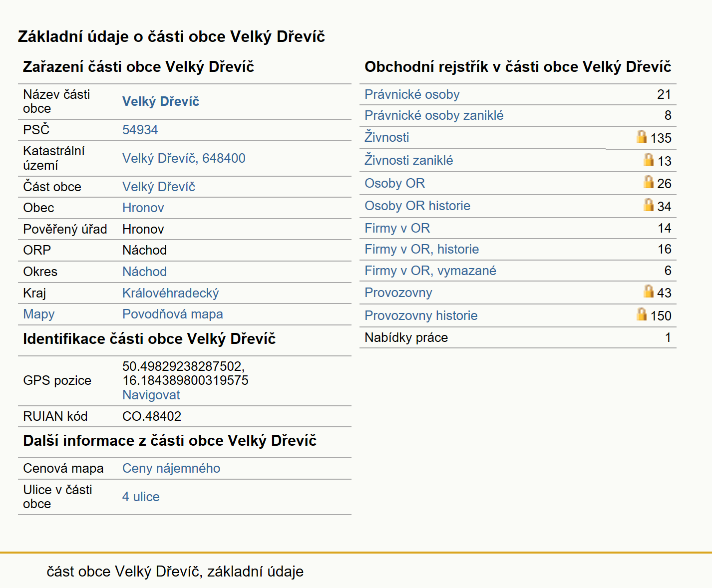View the 4 ulice link
The height and width of the screenshot is (588, 712).
(x=141, y=497)
